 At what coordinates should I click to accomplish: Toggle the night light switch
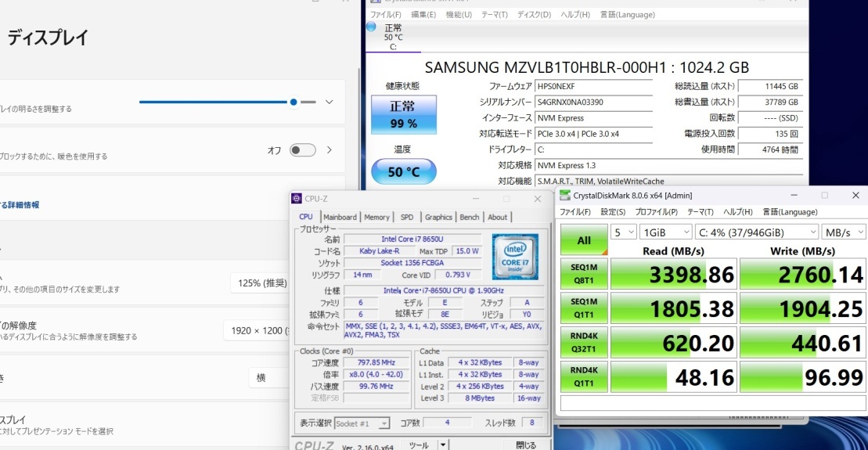tap(302, 150)
